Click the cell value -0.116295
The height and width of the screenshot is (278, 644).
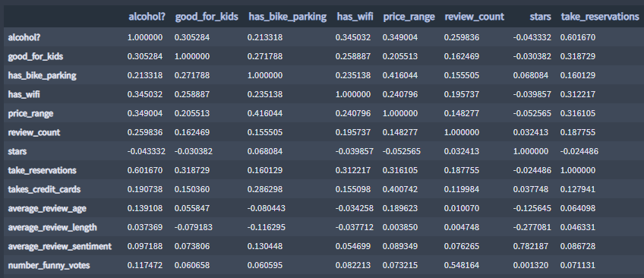[266, 227]
